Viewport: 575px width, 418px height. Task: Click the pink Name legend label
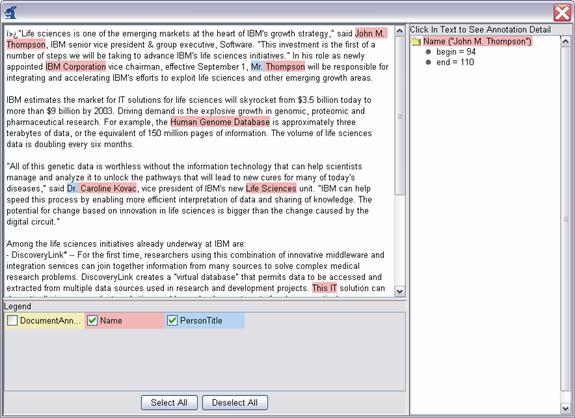[111, 320]
